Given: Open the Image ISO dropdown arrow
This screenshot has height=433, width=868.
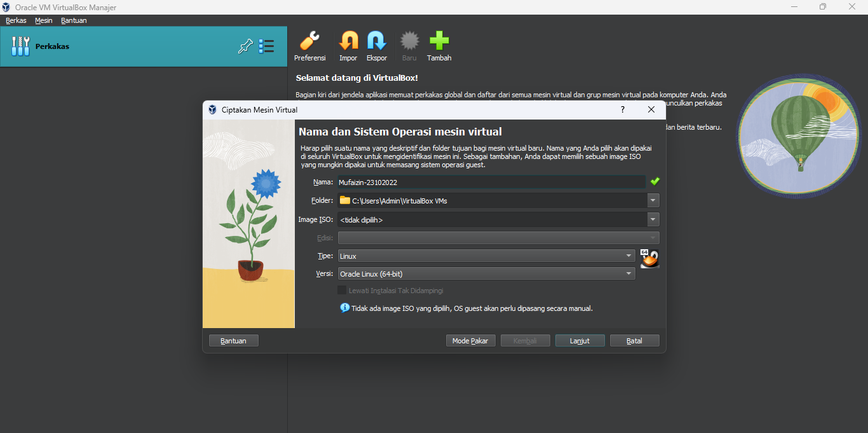Looking at the screenshot, I should (x=653, y=219).
